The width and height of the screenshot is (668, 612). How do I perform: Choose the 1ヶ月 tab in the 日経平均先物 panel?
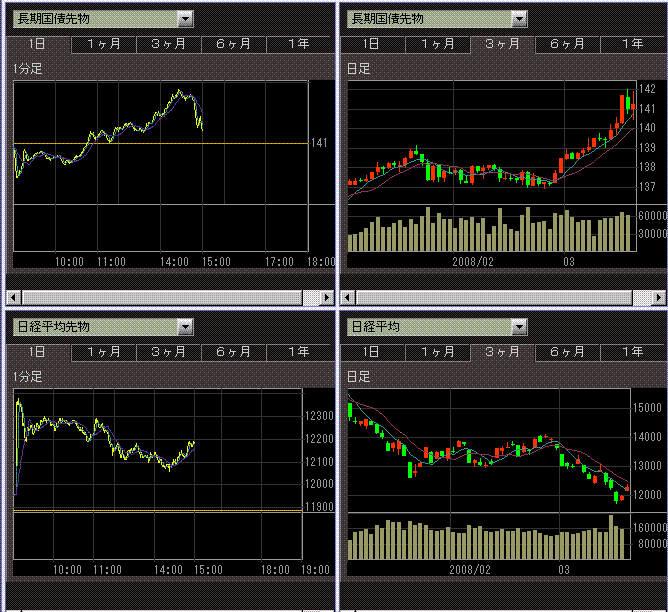tap(104, 352)
